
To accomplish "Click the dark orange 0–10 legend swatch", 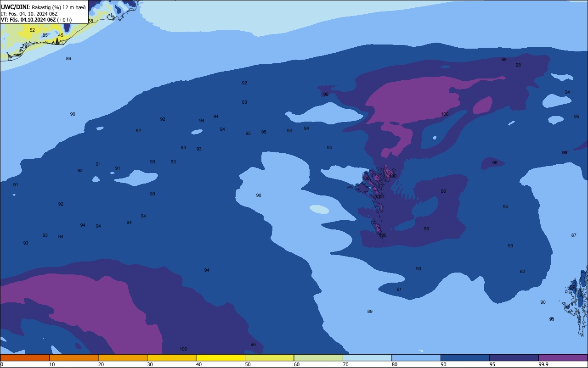I will (25, 357).
